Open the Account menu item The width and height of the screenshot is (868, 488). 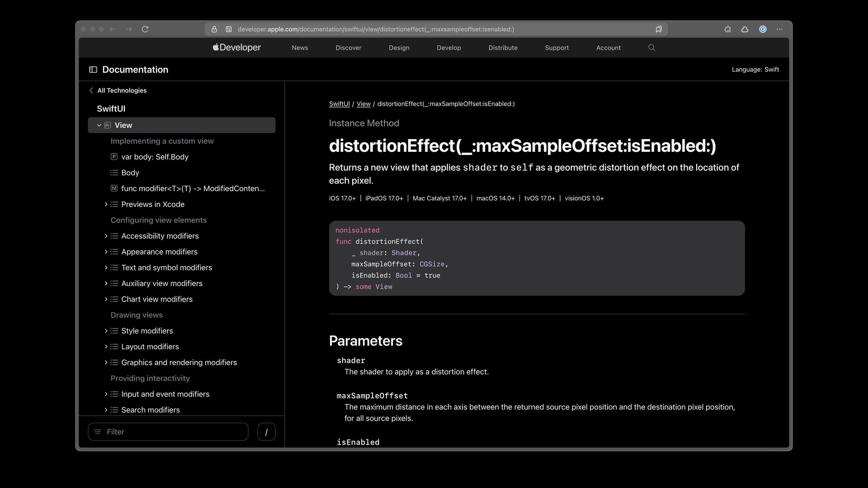pos(608,48)
